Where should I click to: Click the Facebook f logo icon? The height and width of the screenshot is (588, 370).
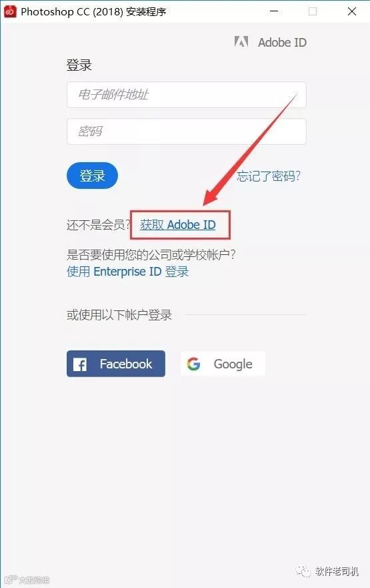80,364
